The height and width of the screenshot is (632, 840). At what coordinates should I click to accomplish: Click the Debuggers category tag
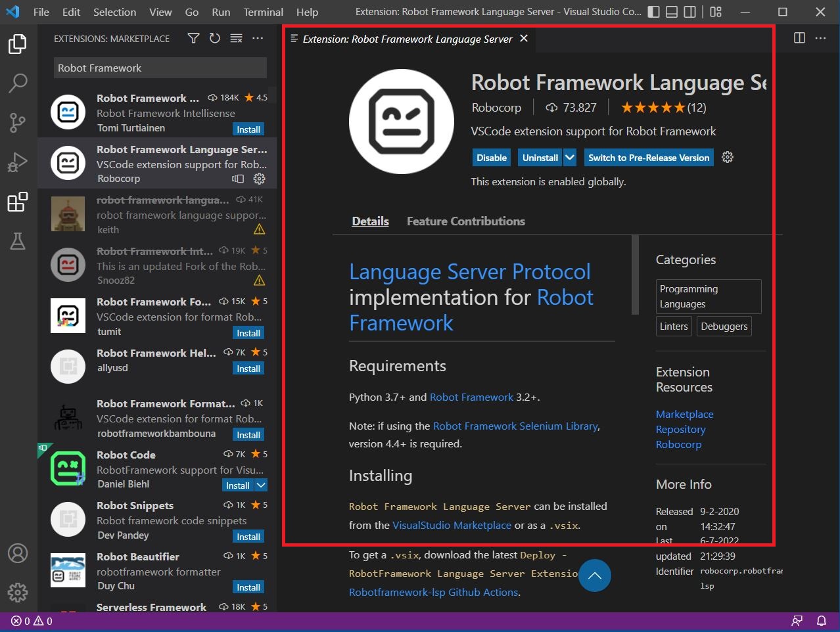tap(724, 327)
